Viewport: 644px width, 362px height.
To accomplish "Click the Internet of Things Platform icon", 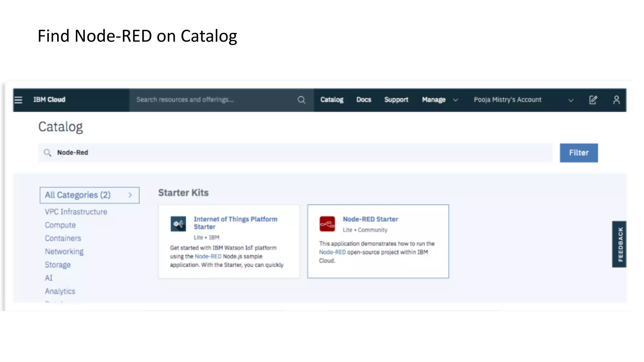I will pyautogui.click(x=178, y=224).
